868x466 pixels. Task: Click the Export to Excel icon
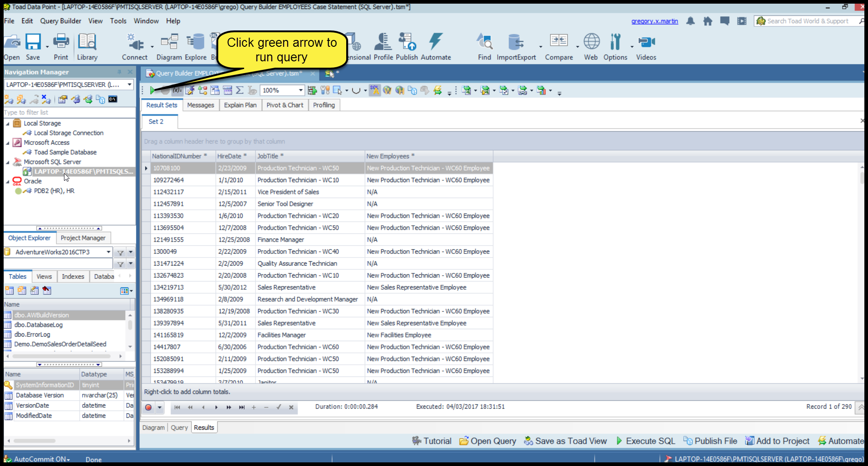[x=466, y=90]
